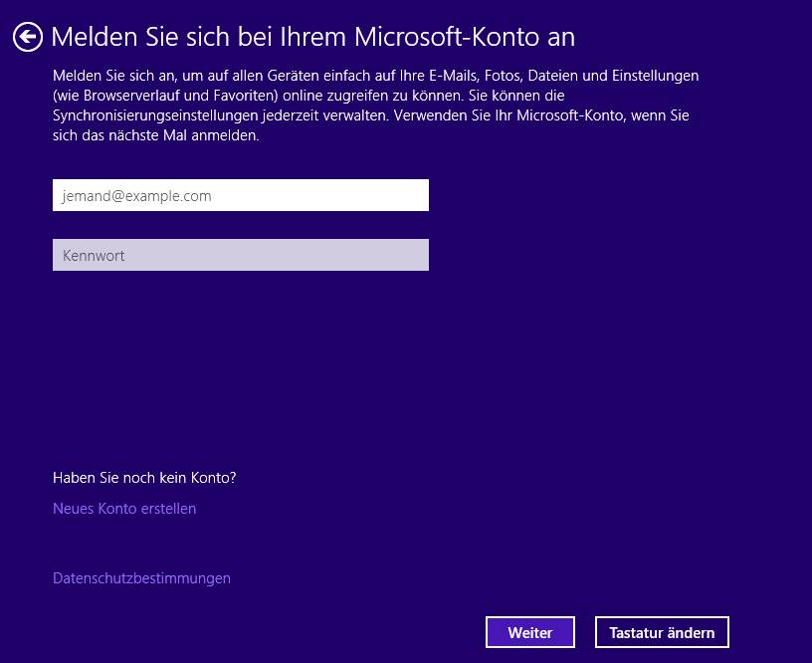Viewport: 812px width, 663px height.
Task: Activate the grayed Kennwort text box
Action: [240, 255]
